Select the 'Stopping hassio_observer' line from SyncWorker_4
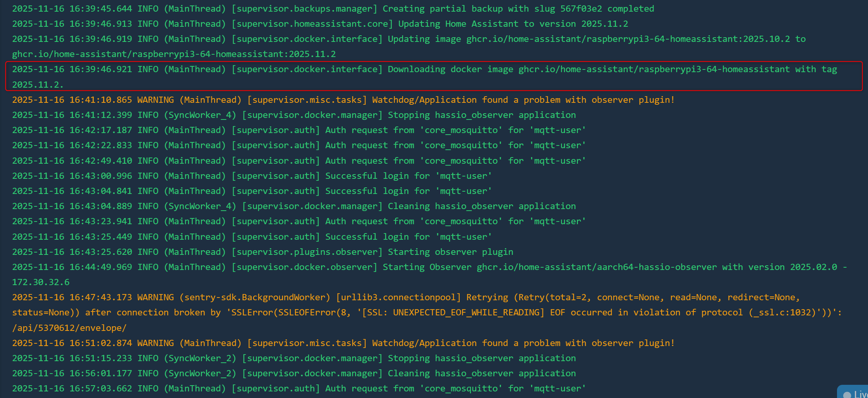868x398 pixels. coord(293,115)
